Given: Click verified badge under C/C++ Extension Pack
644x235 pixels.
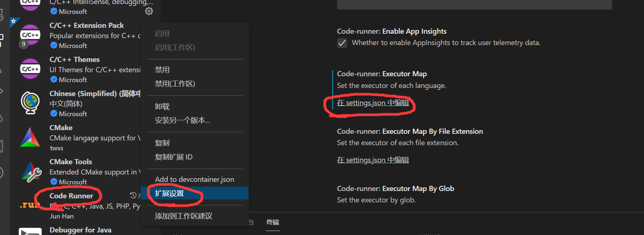Looking at the screenshot, I should click(x=54, y=45).
